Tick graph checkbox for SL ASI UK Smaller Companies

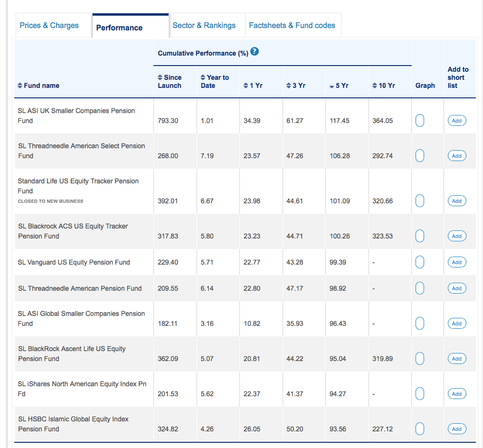coord(419,121)
